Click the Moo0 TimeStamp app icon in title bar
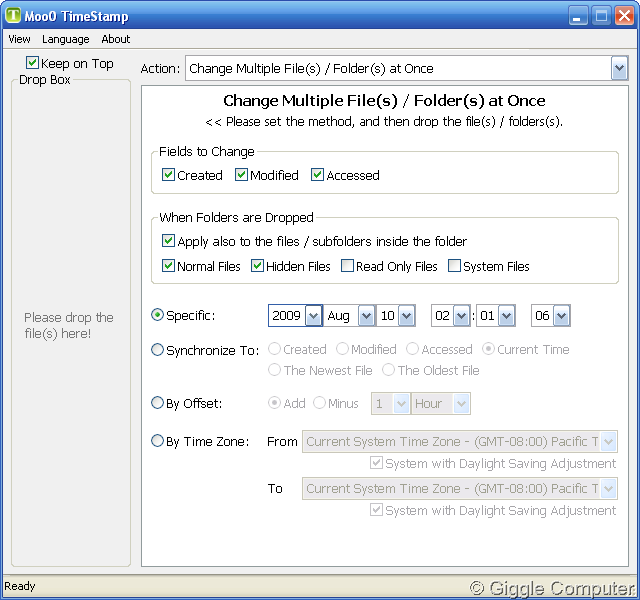 tap(13, 15)
